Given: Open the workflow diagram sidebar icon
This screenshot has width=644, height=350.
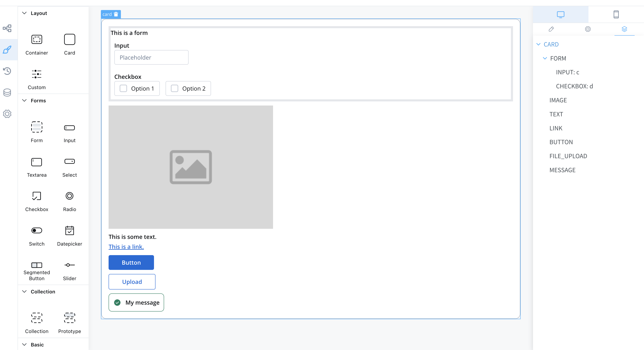Looking at the screenshot, I should [7, 28].
